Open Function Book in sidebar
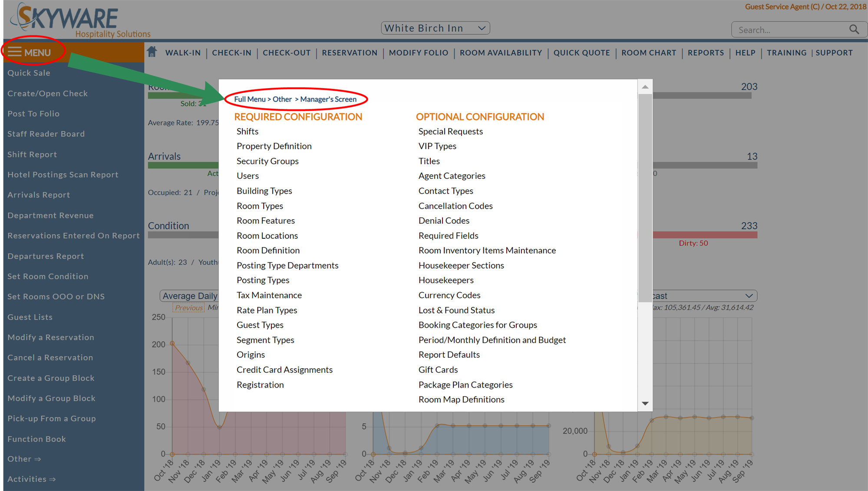The width and height of the screenshot is (868, 491). (x=36, y=439)
